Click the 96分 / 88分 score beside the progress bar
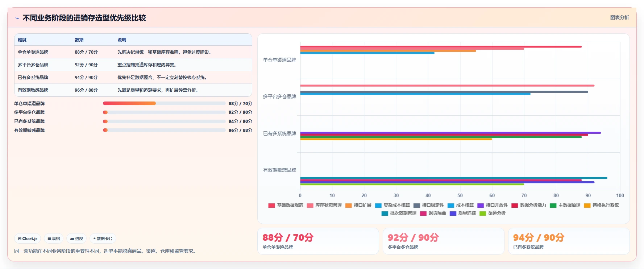The height and width of the screenshot is (269, 644). click(240, 131)
